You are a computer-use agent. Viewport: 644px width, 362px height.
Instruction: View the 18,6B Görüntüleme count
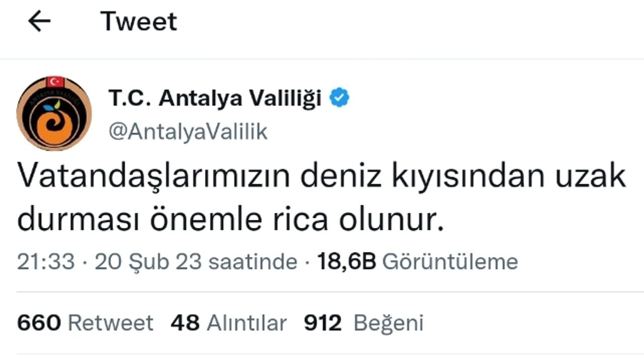point(418,262)
